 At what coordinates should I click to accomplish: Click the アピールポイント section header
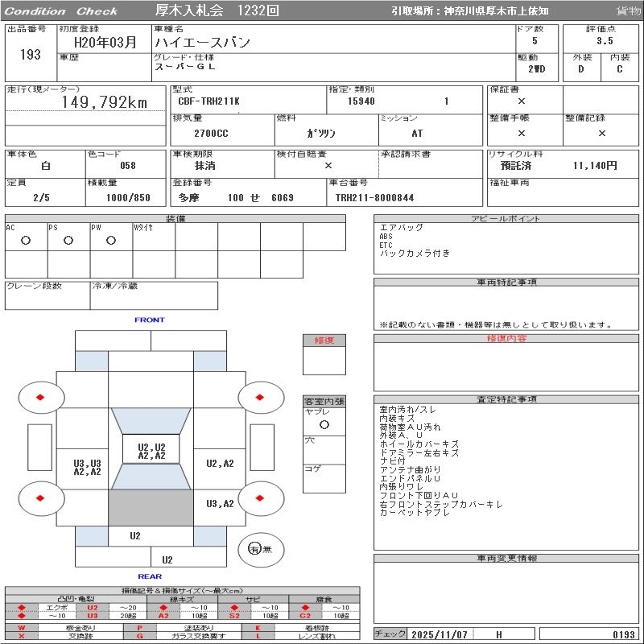click(x=505, y=219)
